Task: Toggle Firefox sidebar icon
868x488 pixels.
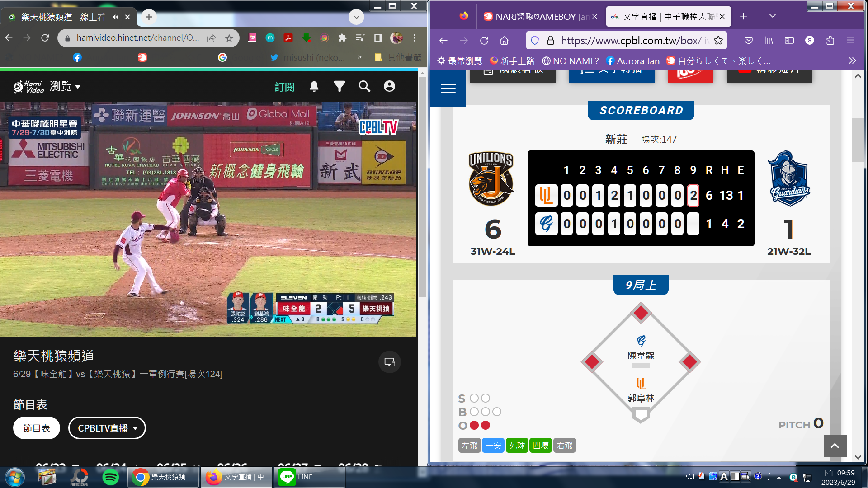Action: [x=789, y=40]
